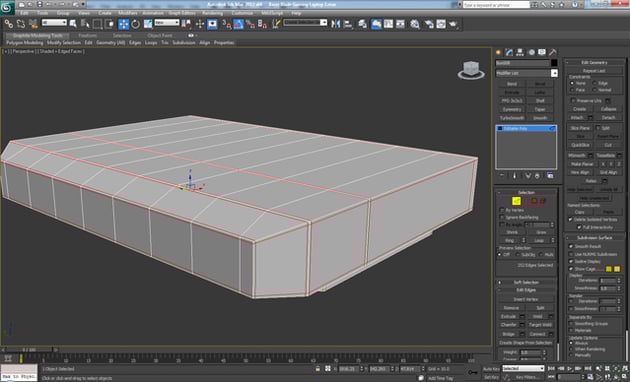Toggle the Ignore Backfacing checkbox
Viewport: 630px width, 382px height.
(502, 217)
